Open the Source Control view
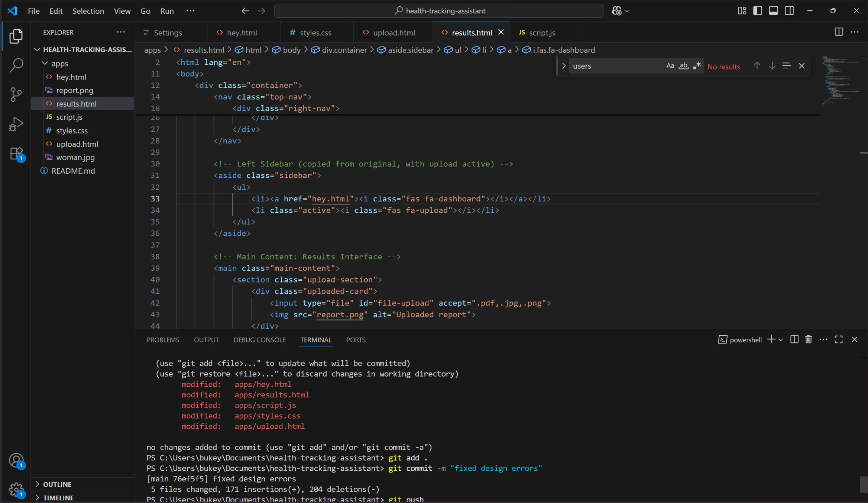 16,94
